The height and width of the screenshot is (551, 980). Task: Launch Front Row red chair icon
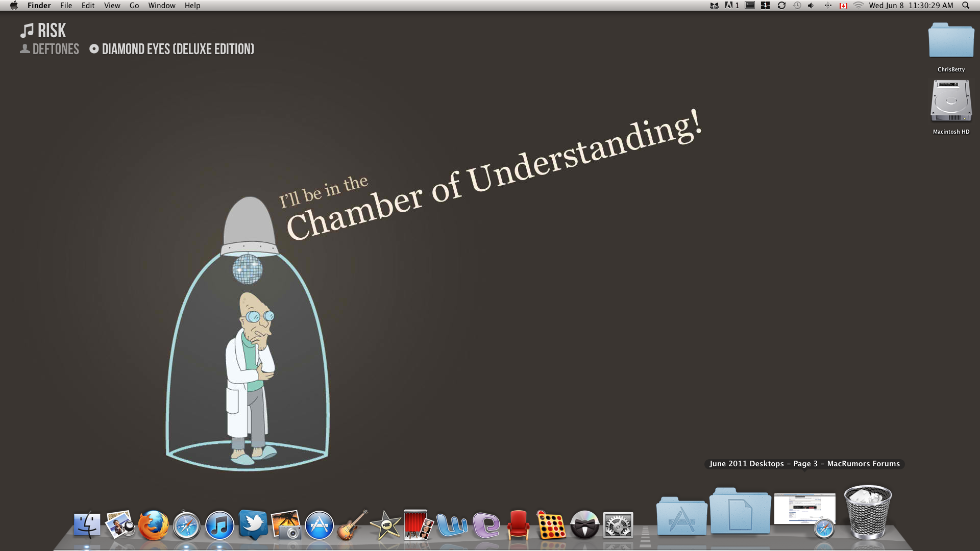[518, 525]
